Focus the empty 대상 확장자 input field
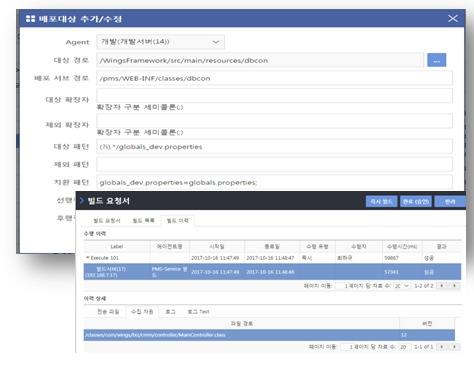This screenshot has width=474, height=376. [x=274, y=96]
